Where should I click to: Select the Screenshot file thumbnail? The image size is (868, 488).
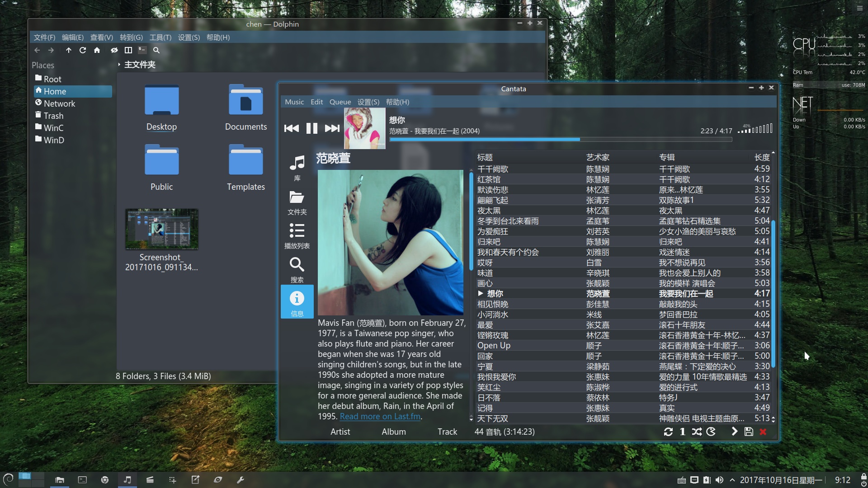pyautogui.click(x=162, y=229)
